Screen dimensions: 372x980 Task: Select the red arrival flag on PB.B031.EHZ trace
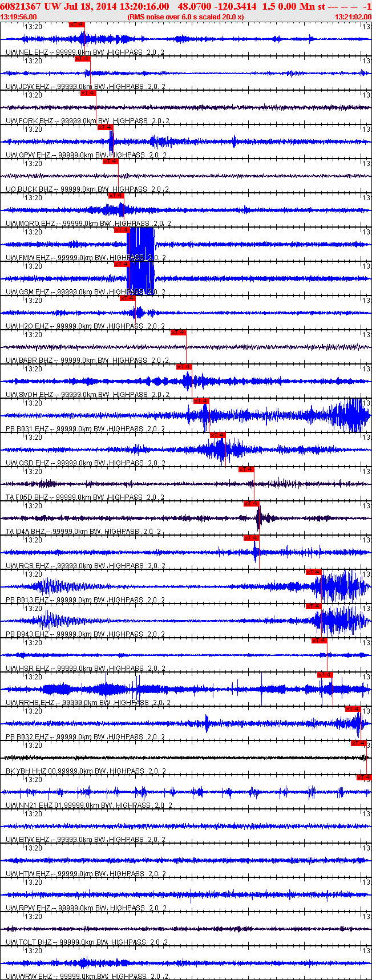pos(201,401)
